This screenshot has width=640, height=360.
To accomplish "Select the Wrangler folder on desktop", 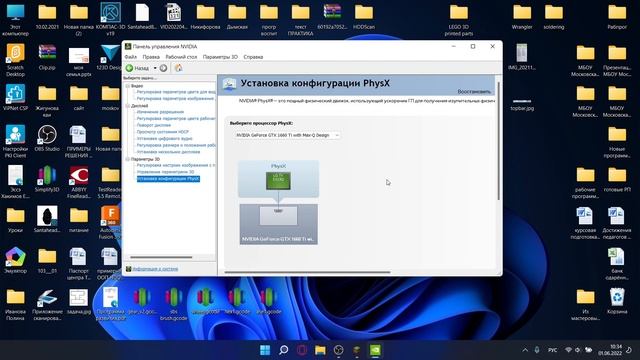I will pyautogui.click(x=522, y=17).
